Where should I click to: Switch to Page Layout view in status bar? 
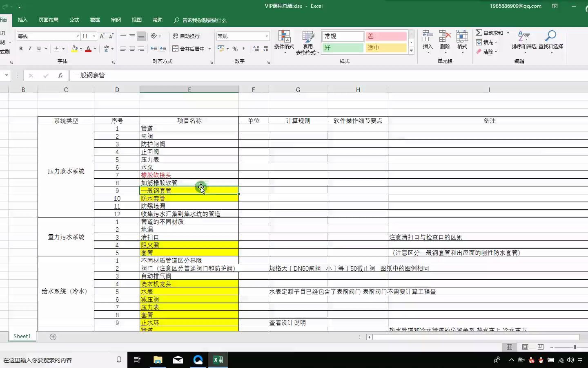[525, 347]
